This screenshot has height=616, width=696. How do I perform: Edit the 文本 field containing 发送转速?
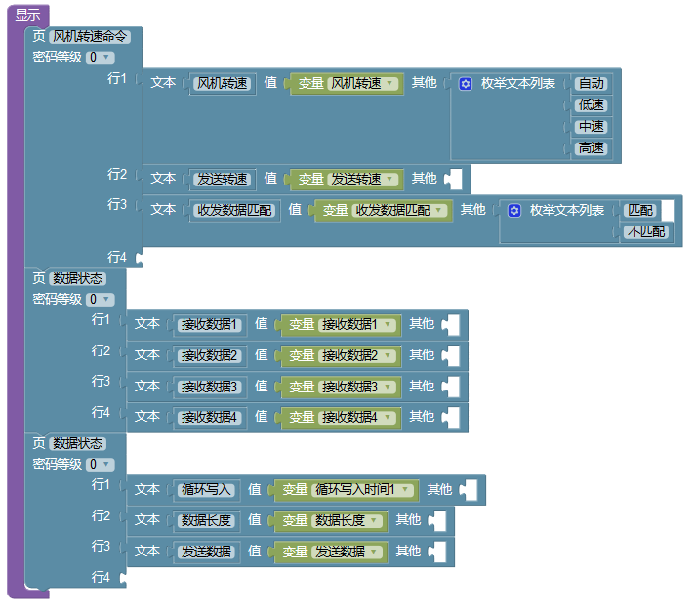[223, 180]
